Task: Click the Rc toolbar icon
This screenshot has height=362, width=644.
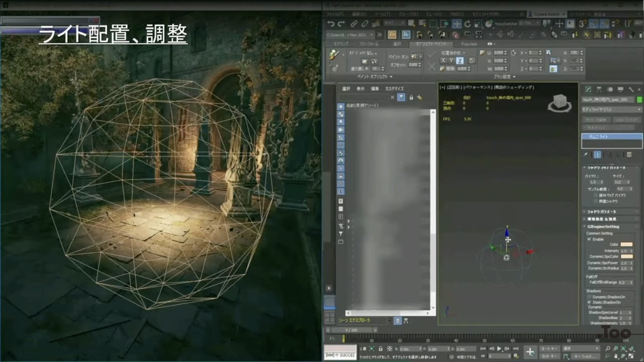Action: [406, 35]
